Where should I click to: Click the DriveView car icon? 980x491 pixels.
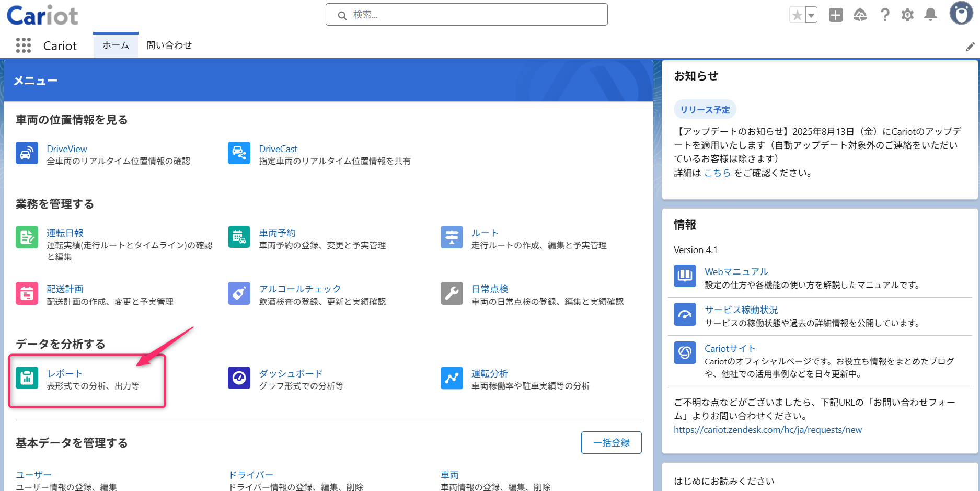tap(27, 153)
